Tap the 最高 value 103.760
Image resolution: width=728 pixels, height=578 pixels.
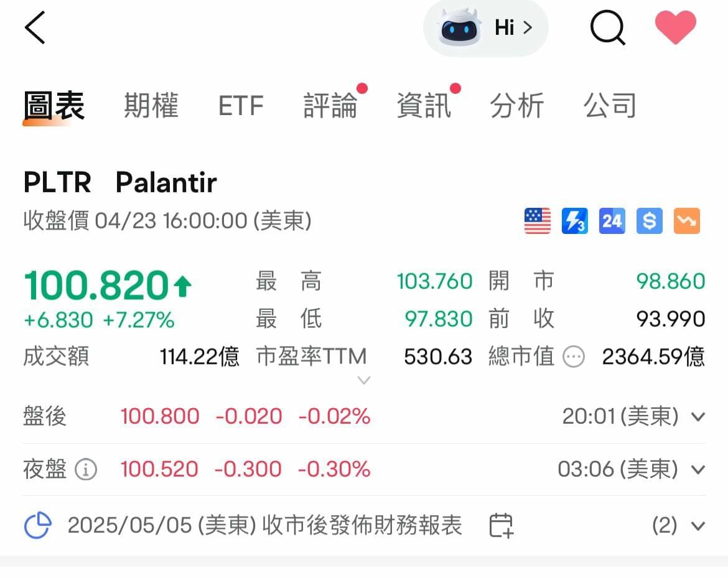[434, 281]
